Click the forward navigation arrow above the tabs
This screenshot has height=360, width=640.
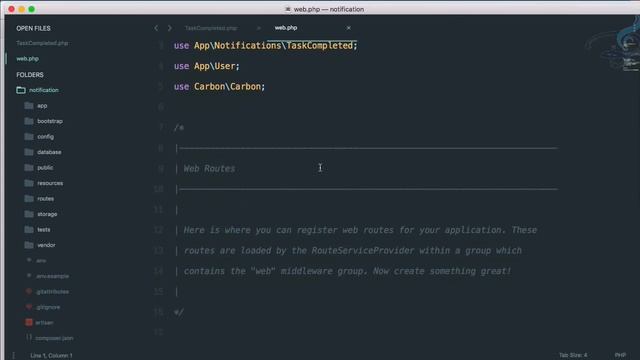[169, 28]
